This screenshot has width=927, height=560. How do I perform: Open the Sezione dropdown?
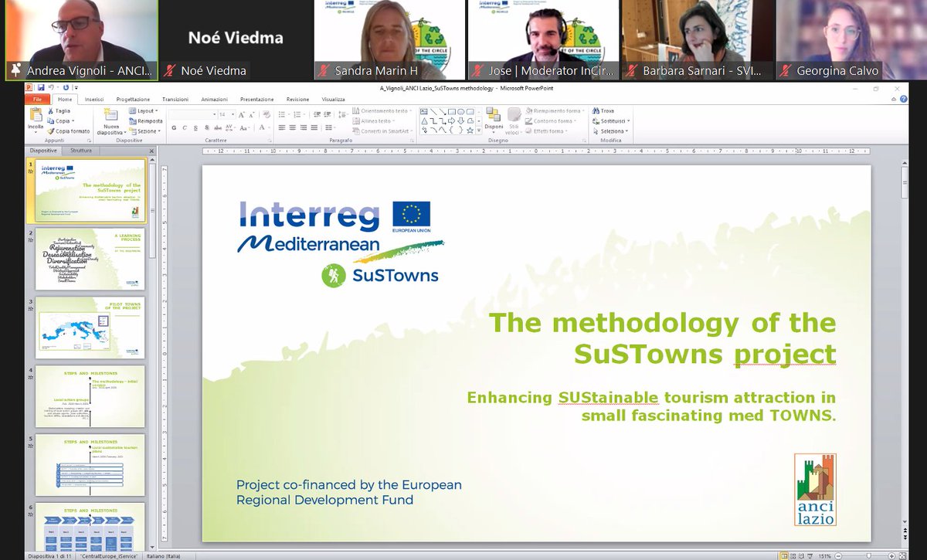pos(144,131)
